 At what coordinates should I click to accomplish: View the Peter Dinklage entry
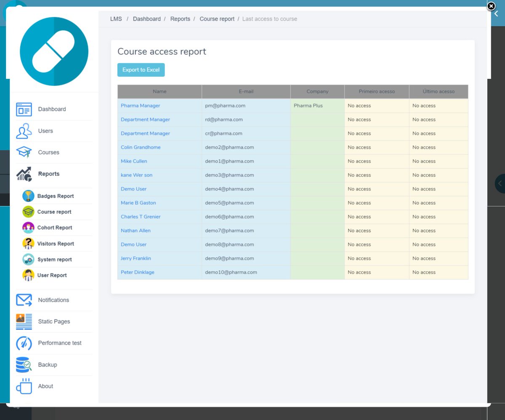(x=137, y=272)
